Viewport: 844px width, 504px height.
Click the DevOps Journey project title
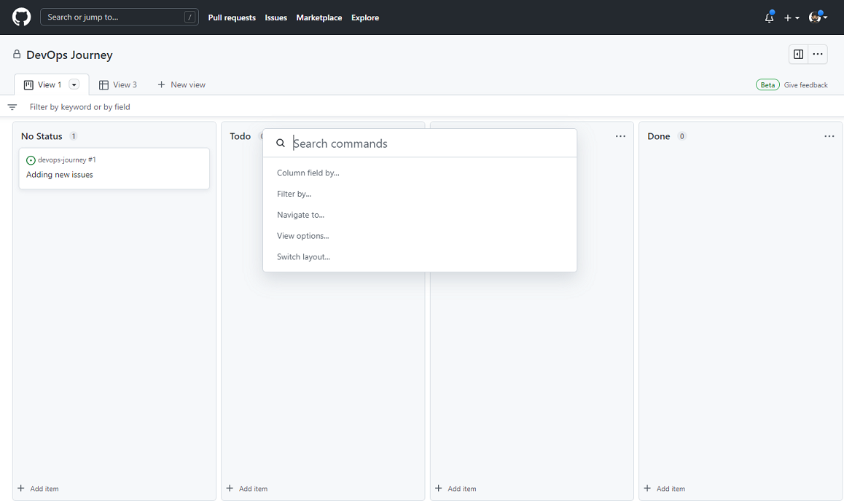(x=69, y=55)
